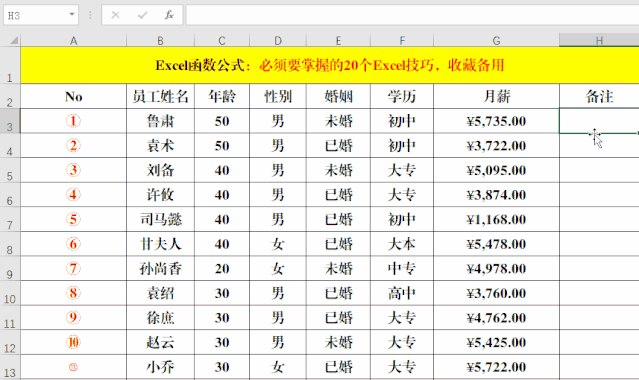Select column E header
639x380 pixels.
coord(338,40)
